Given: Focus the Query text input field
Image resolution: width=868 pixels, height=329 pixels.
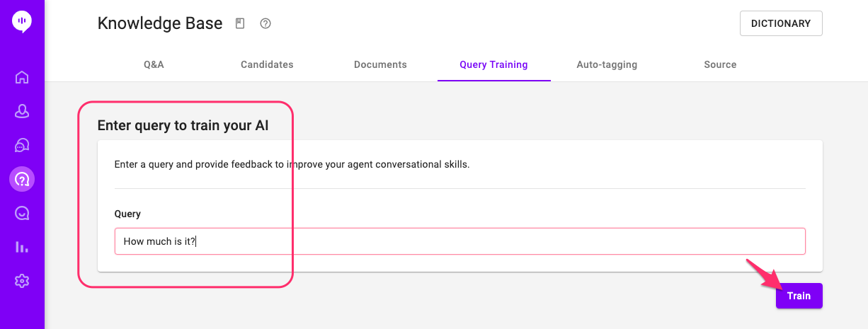Looking at the screenshot, I should point(460,241).
